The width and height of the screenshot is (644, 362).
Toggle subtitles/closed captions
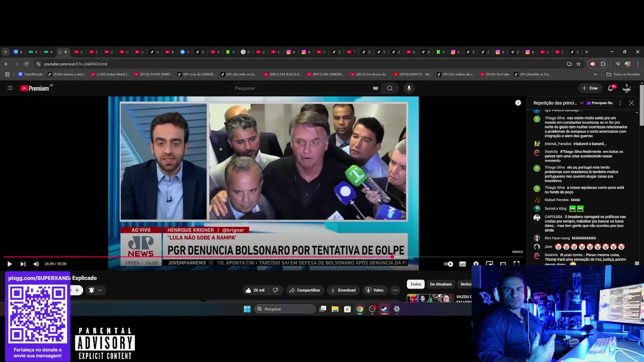pos(462,264)
